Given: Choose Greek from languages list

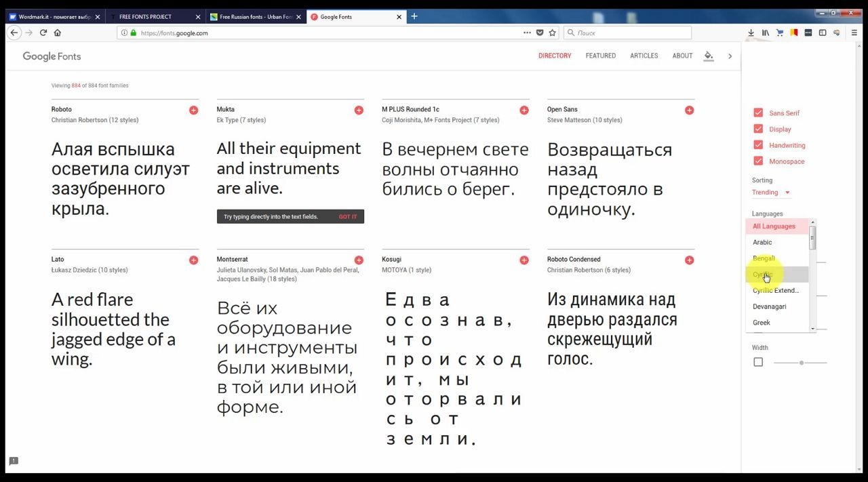Looking at the screenshot, I should (777, 323).
